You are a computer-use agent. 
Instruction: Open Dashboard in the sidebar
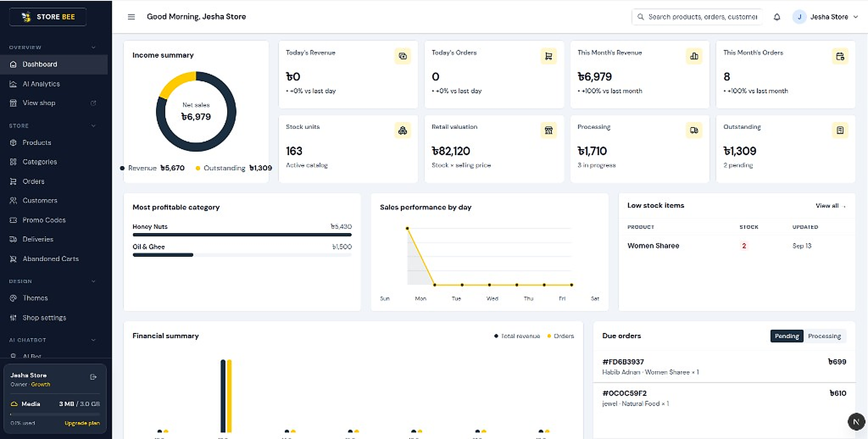tap(54, 64)
